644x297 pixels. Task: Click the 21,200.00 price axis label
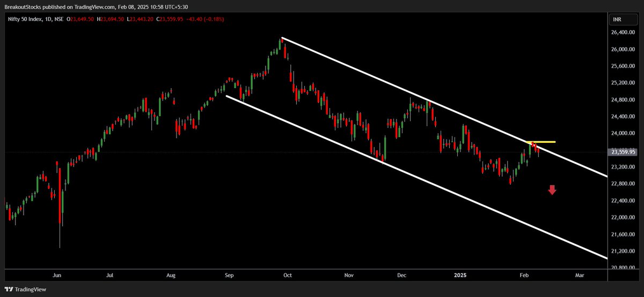[x=623, y=251]
